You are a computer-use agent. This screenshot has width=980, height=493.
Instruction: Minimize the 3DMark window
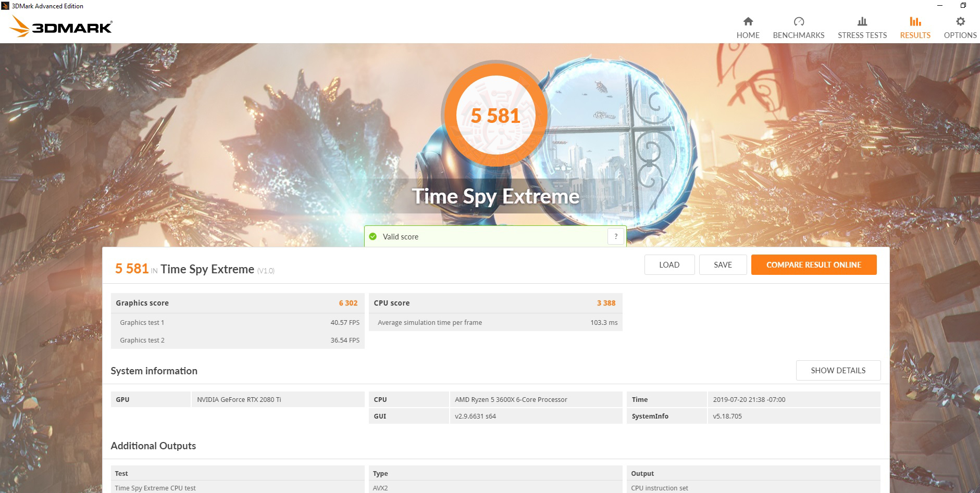pos(940,6)
